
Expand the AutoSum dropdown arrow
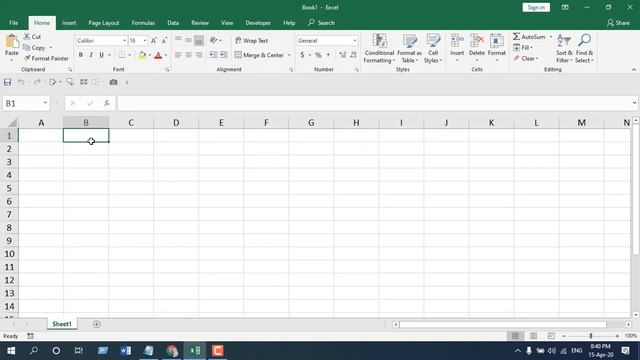click(550, 37)
